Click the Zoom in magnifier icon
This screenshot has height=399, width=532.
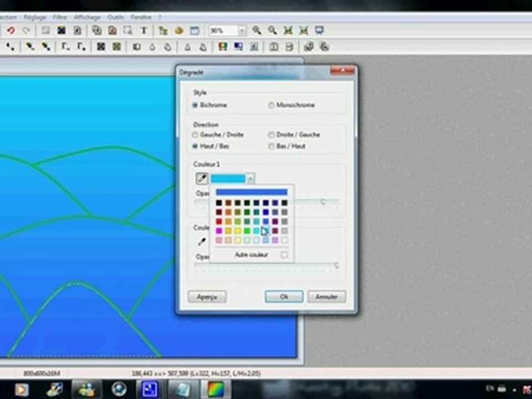click(x=257, y=30)
